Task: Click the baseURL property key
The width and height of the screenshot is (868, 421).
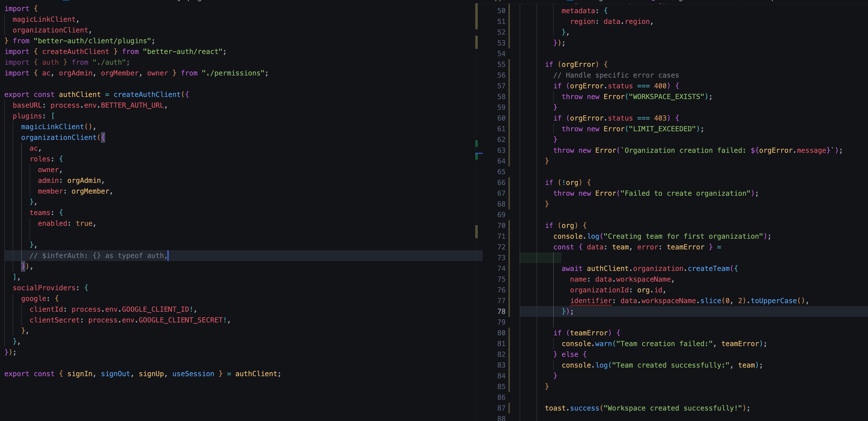Action: coord(27,106)
